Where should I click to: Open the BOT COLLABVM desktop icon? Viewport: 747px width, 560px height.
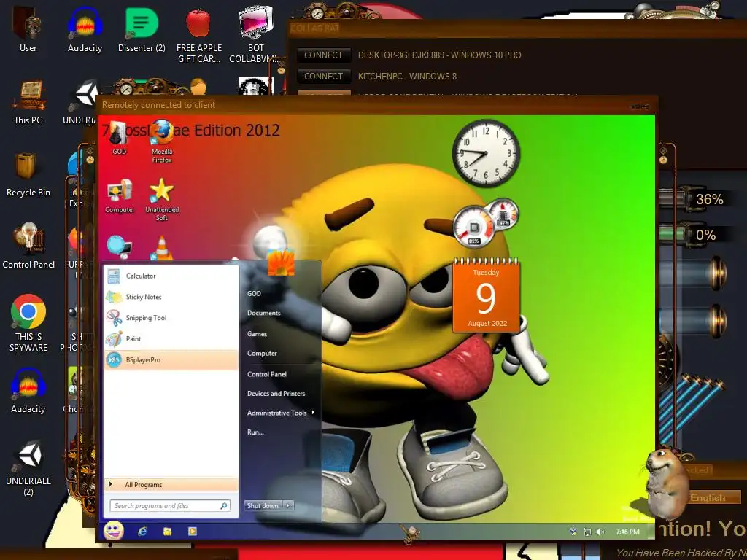click(256, 34)
